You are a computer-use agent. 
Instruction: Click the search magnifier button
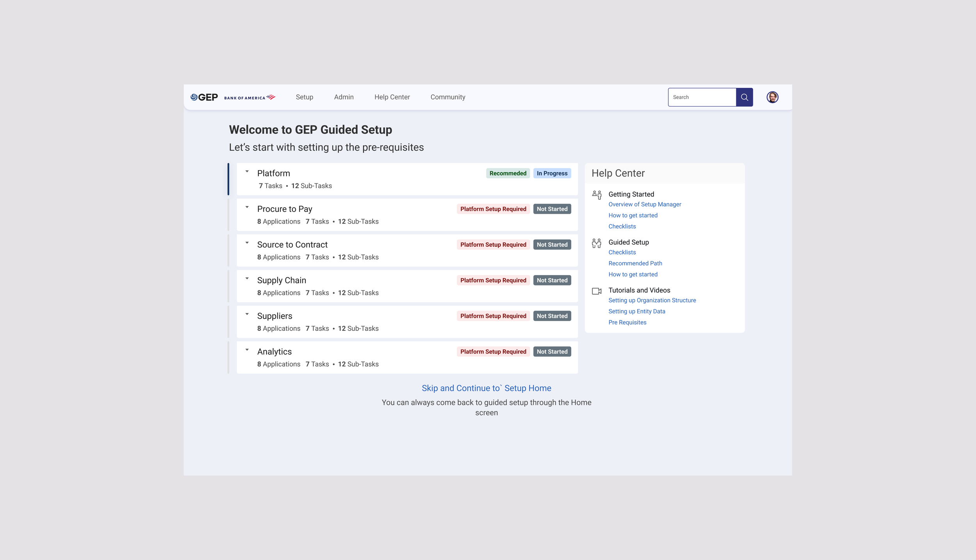click(x=744, y=97)
